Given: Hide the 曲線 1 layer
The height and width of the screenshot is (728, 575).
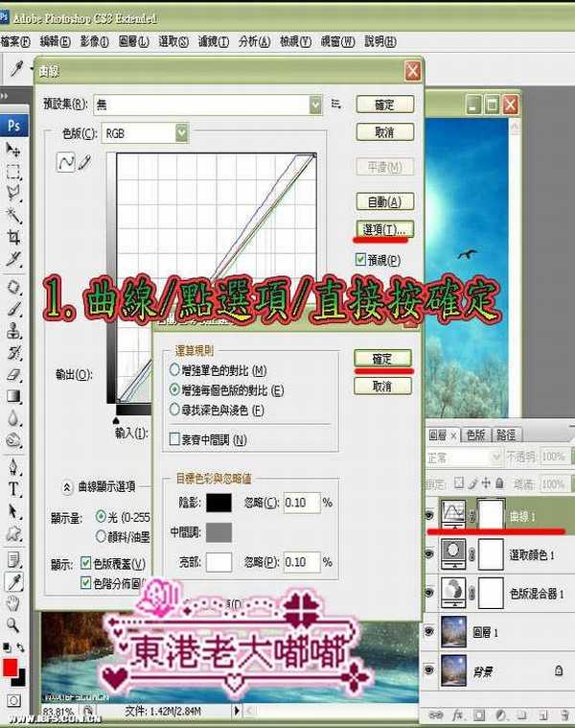Looking at the screenshot, I should (427, 514).
